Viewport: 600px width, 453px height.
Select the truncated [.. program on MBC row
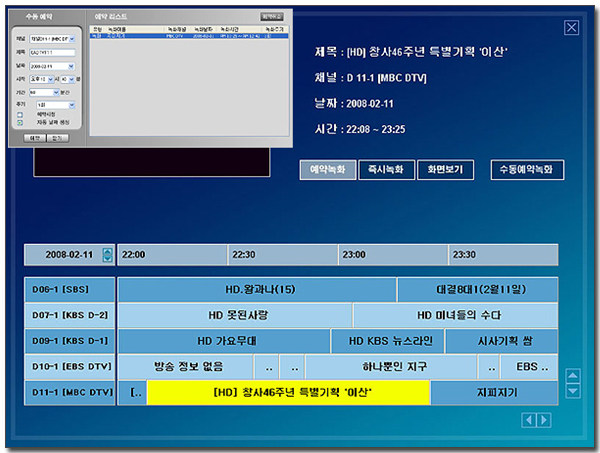[x=132, y=393]
